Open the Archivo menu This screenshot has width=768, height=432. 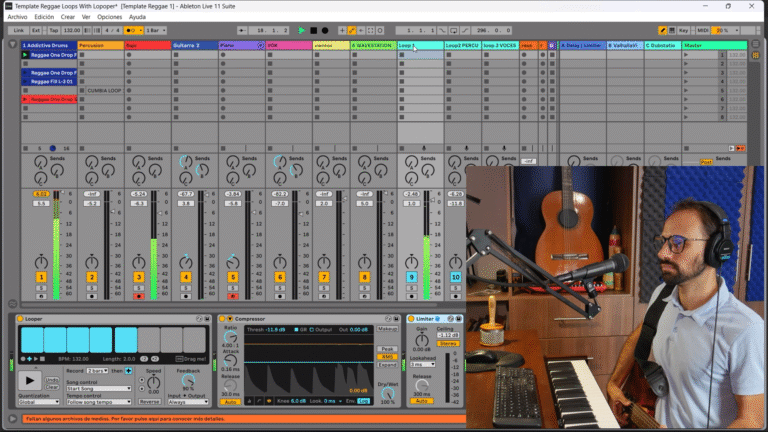coord(17,17)
